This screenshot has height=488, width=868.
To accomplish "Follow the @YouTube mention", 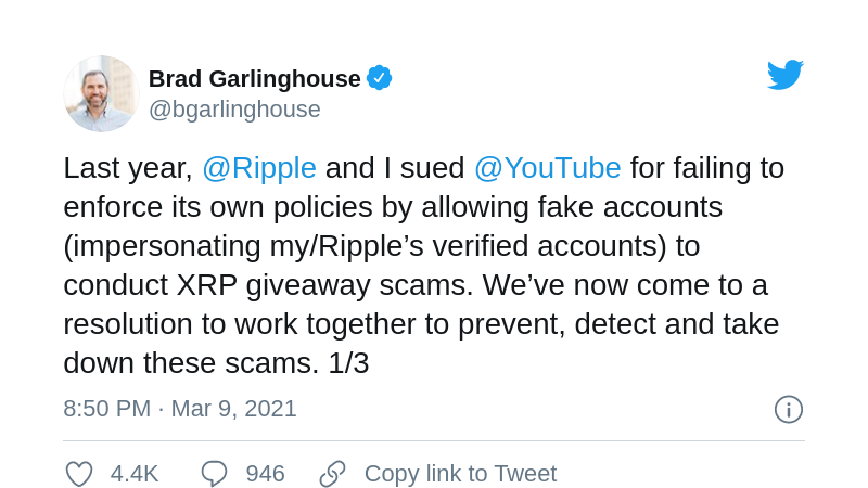I will pos(547,168).
